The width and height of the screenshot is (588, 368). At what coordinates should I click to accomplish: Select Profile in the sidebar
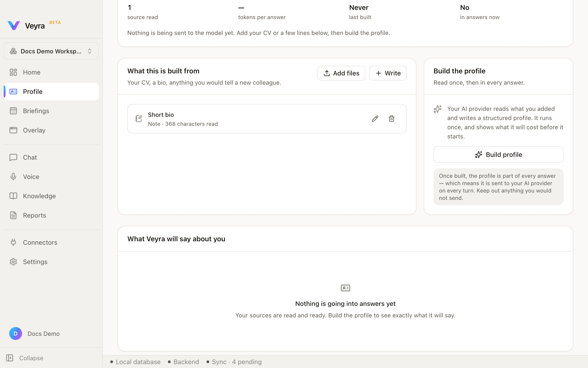[x=51, y=92]
